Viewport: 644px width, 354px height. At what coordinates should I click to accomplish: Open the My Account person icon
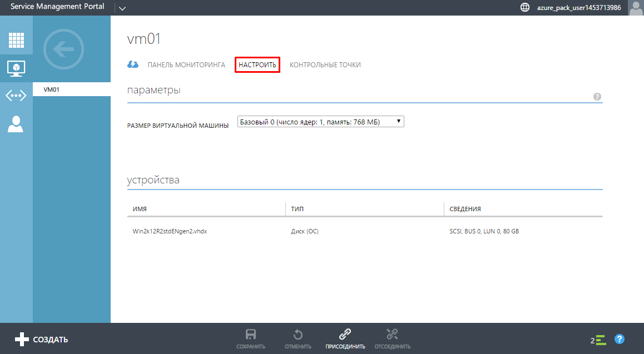coord(16,124)
